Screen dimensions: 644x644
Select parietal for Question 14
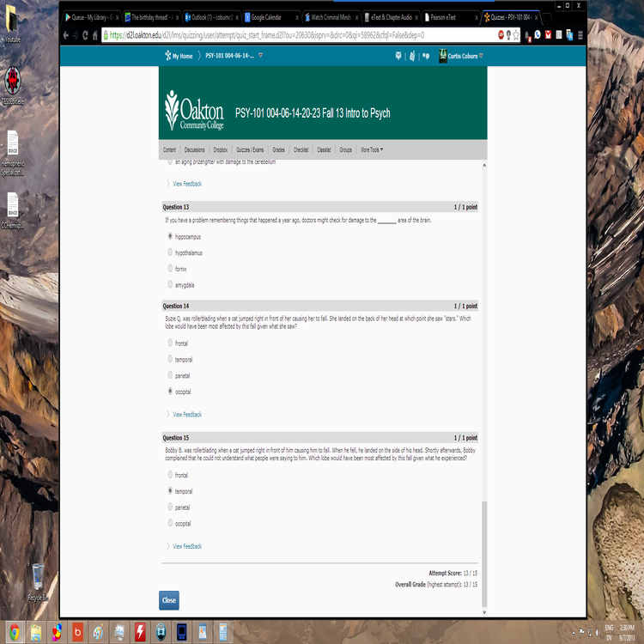click(170, 375)
